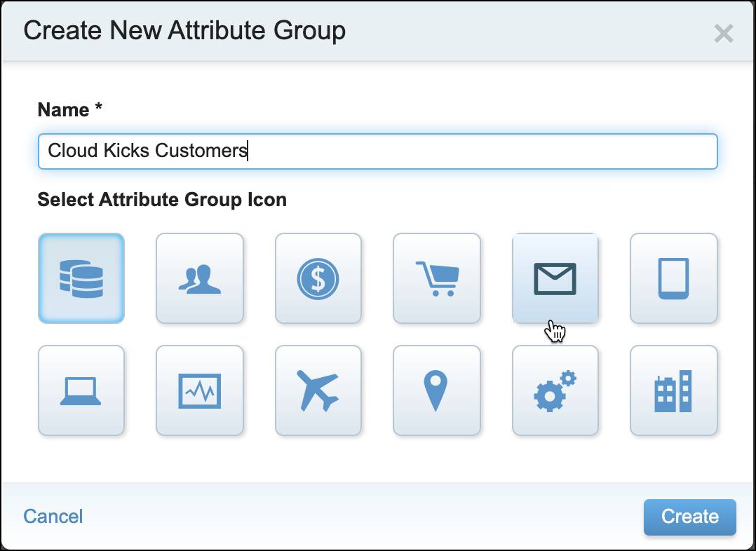Select the map location pin icon
Viewport: 756px width, 551px height.
pos(437,390)
